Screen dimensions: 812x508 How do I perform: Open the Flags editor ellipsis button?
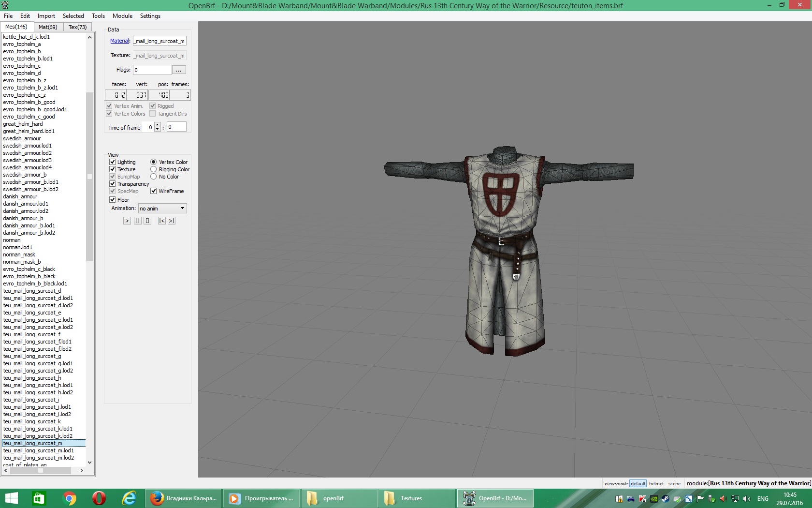pos(179,70)
